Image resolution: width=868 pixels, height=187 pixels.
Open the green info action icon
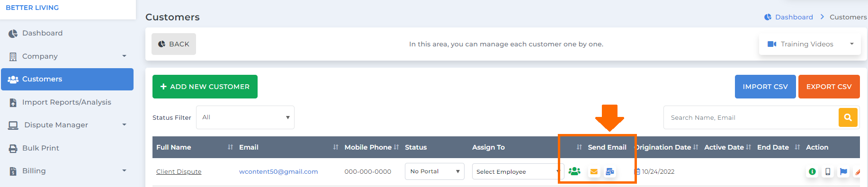point(812,172)
